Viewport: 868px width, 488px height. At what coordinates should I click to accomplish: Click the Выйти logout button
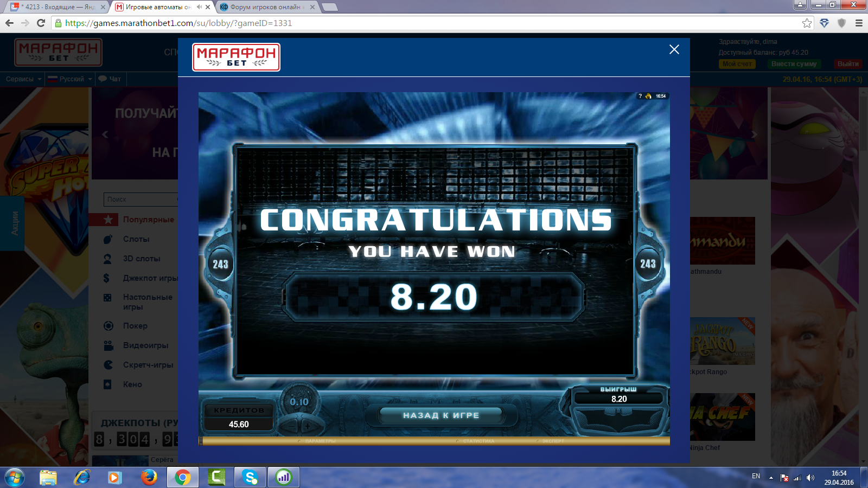[x=848, y=64]
